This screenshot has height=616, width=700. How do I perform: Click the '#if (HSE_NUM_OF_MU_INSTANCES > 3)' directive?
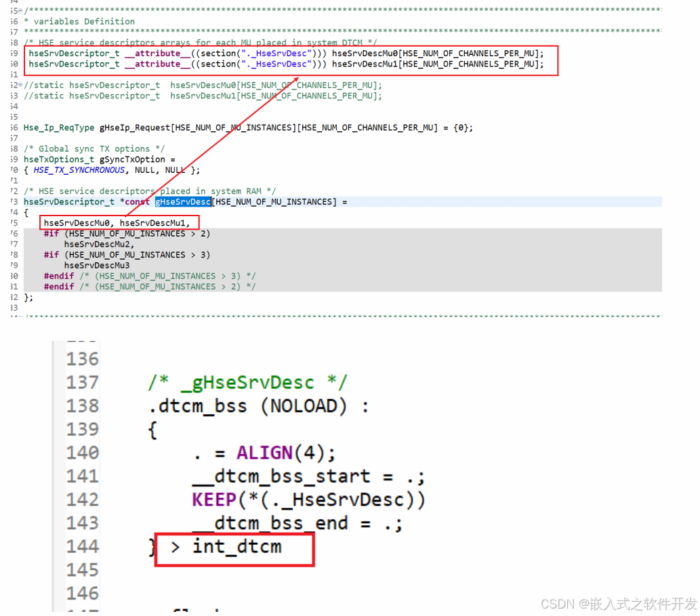(x=127, y=255)
